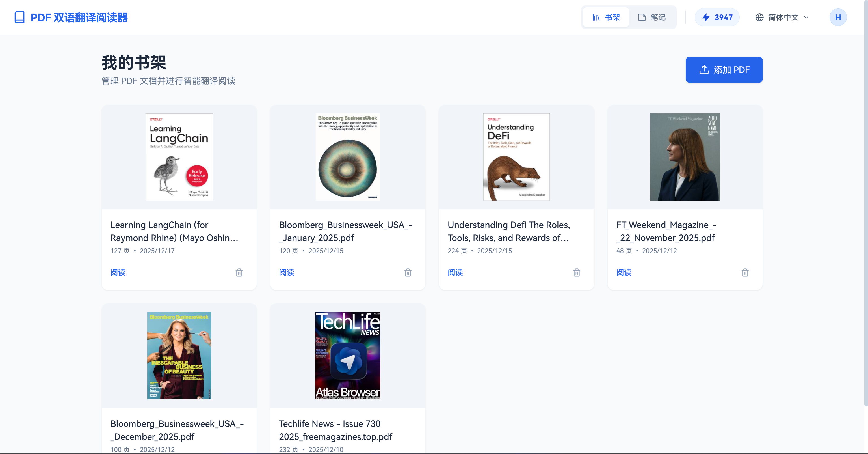Open the Learning LangChain cover thumbnail
The width and height of the screenshot is (868, 454).
179,157
